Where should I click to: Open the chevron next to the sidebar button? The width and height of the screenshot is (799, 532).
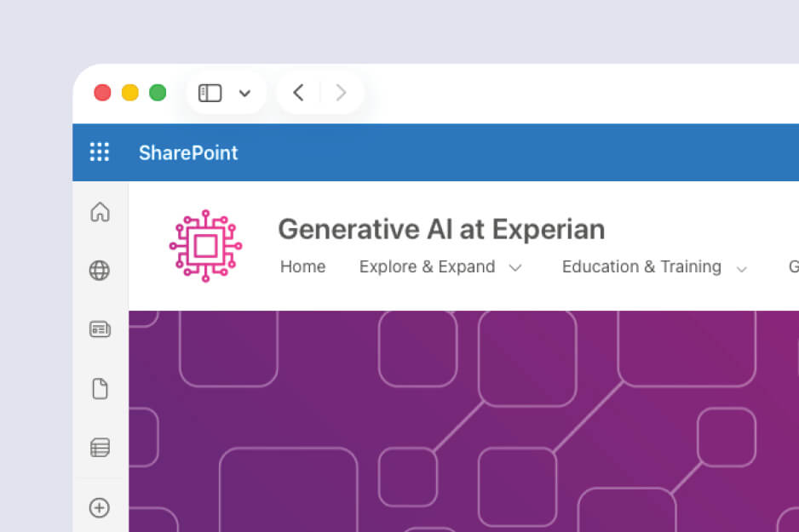245,93
